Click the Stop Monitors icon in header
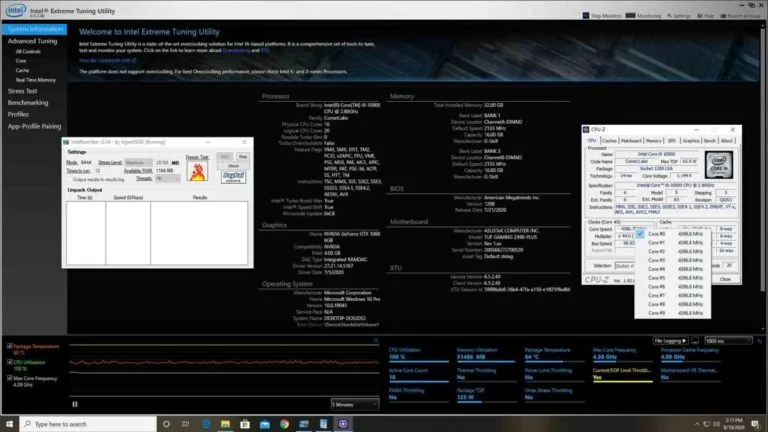768x432 pixels. [586, 16]
